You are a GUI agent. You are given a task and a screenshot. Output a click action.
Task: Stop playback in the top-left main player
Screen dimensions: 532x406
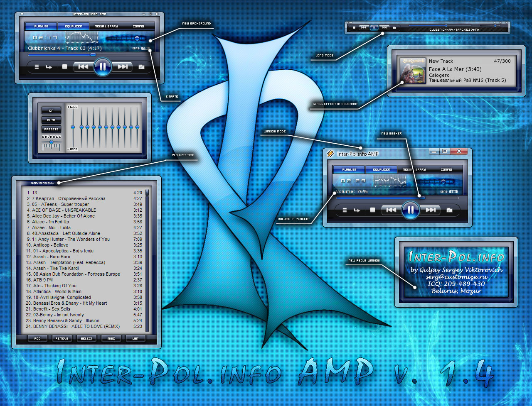point(64,66)
